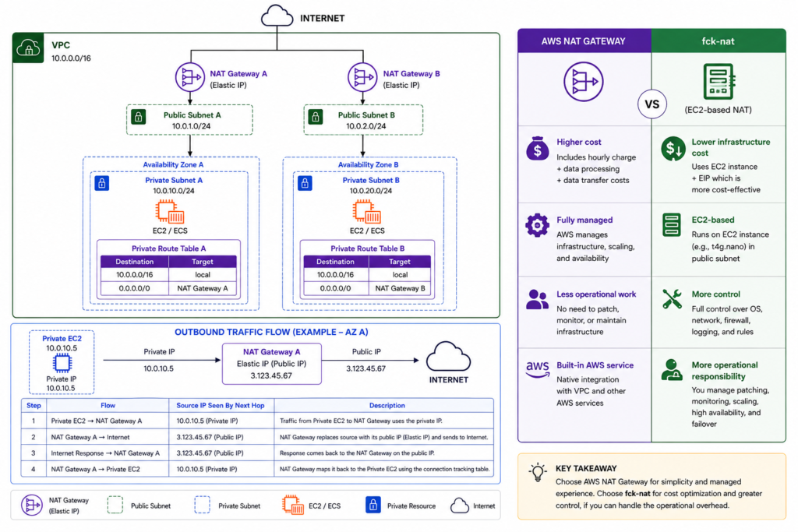The image size is (798, 532).
Task: Click the Private EC2 blue chip icon
Action: pos(62,363)
